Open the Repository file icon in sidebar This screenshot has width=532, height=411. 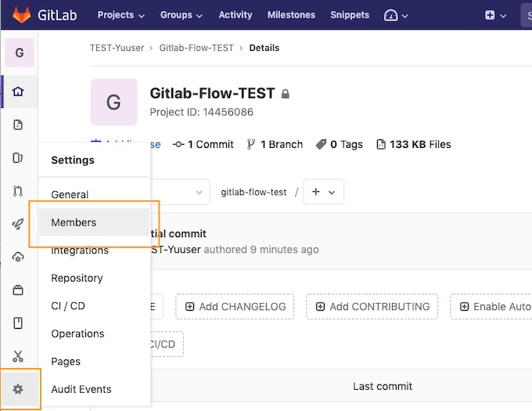(x=18, y=124)
